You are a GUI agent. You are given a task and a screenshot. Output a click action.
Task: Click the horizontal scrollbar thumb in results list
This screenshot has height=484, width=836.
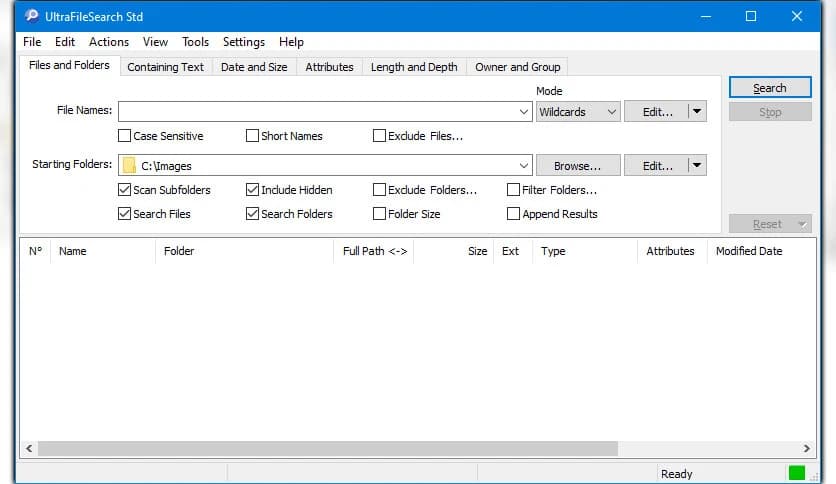[x=328, y=449]
